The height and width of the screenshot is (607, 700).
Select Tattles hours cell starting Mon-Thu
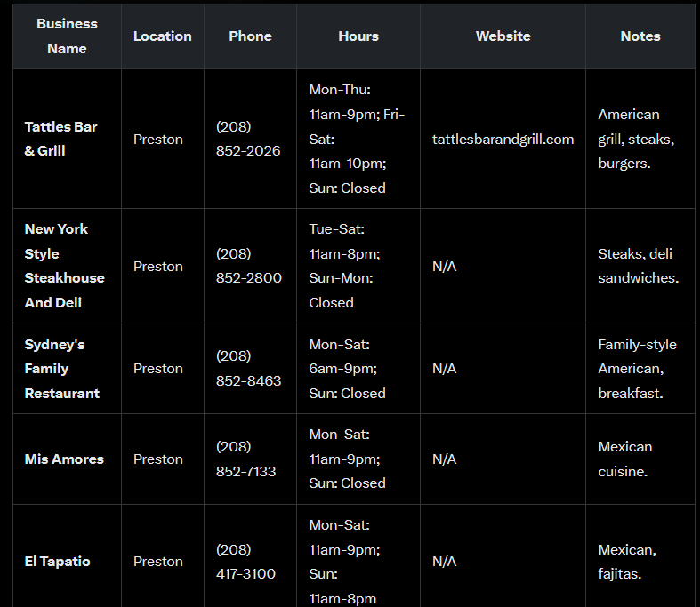pos(357,139)
